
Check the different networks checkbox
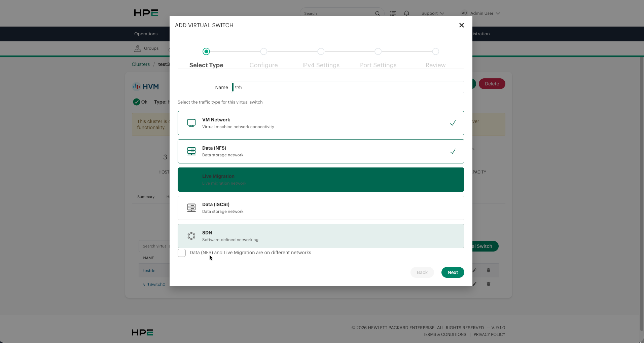coord(182,253)
